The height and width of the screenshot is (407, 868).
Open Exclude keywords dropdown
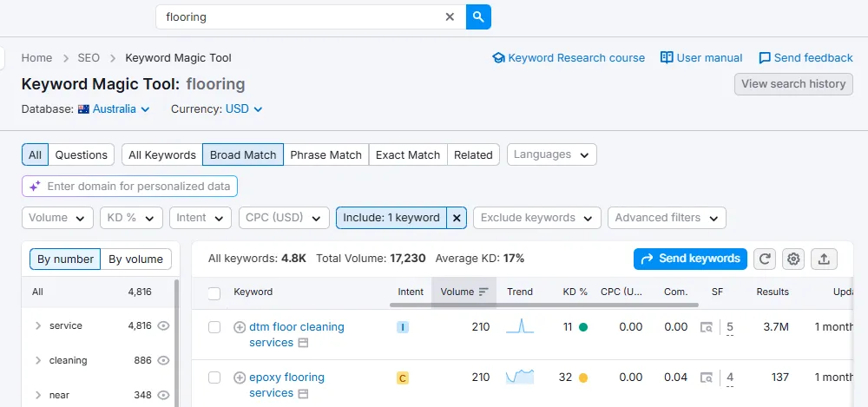pos(537,218)
